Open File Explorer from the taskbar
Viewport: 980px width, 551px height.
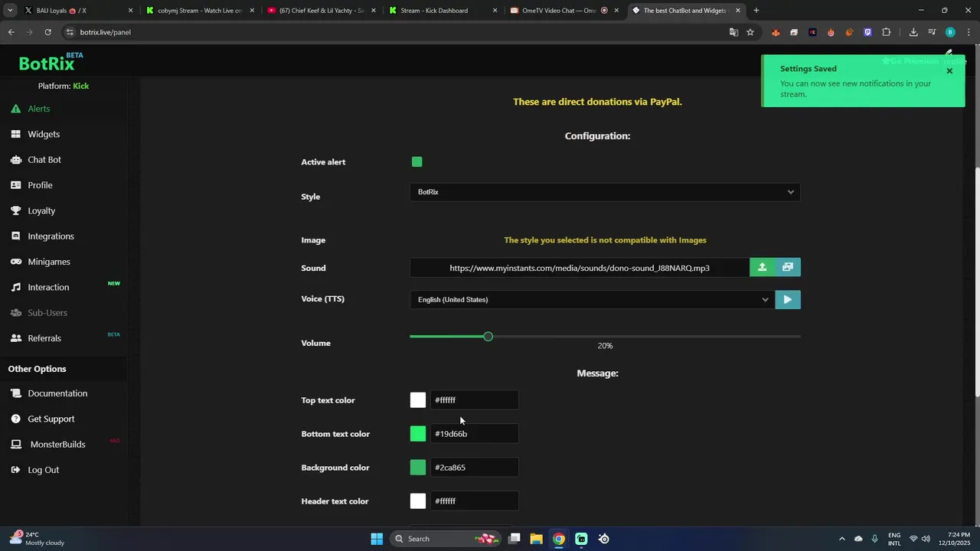(536, 539)
